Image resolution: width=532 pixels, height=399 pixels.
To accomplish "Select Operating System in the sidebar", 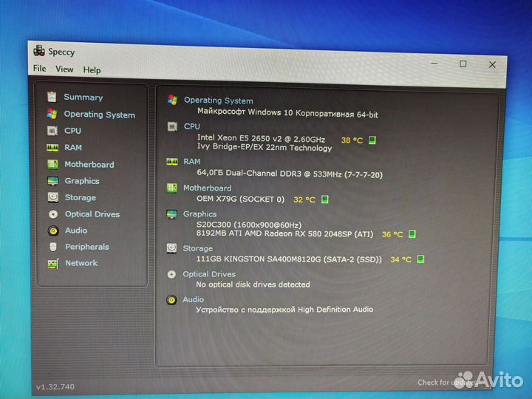I will pyautogui.click(x=100, y=115).
